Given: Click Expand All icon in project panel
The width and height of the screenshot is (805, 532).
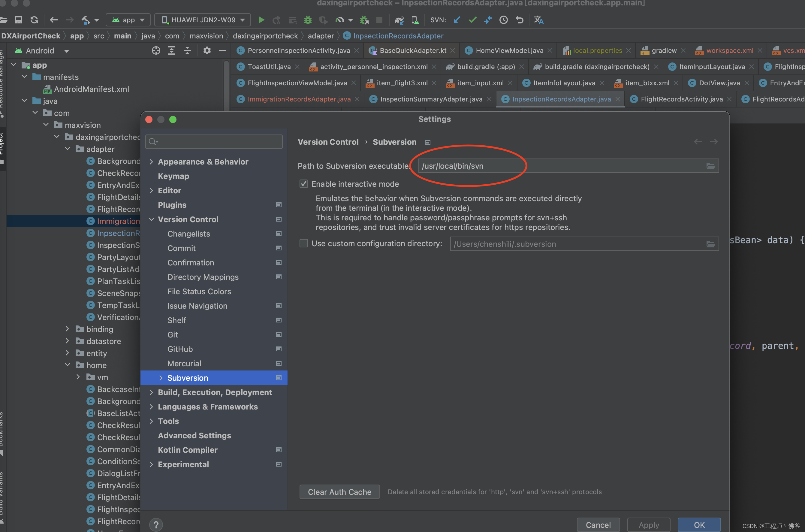Looking at the screenshot, I should 172,50.
